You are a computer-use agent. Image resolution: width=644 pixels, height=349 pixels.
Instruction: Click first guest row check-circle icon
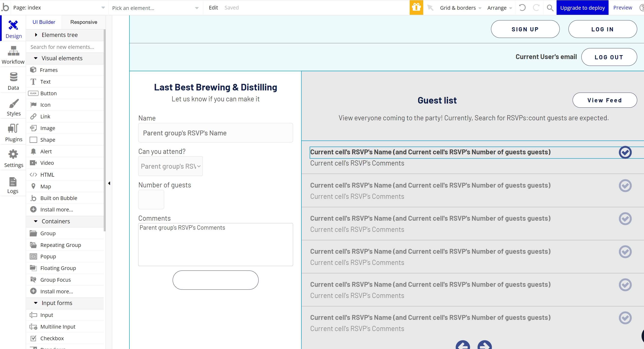point(625,152)
